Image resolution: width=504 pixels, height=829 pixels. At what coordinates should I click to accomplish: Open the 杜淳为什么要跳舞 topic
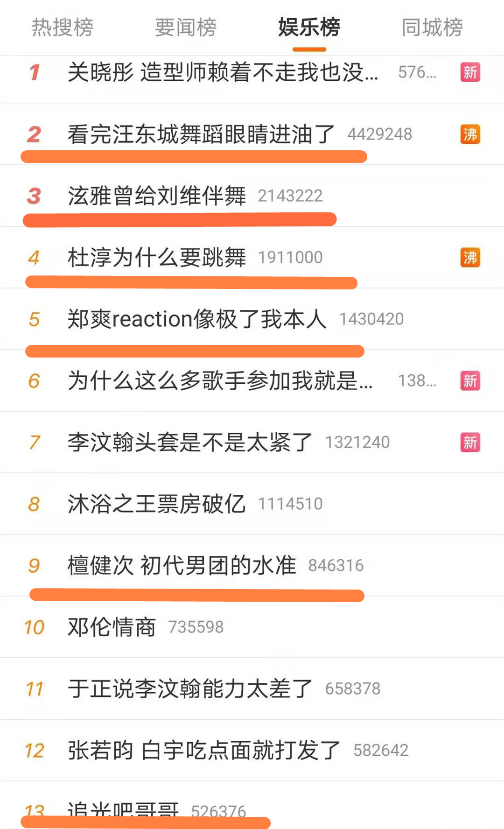pyautogui.click(x=157, y=257)
